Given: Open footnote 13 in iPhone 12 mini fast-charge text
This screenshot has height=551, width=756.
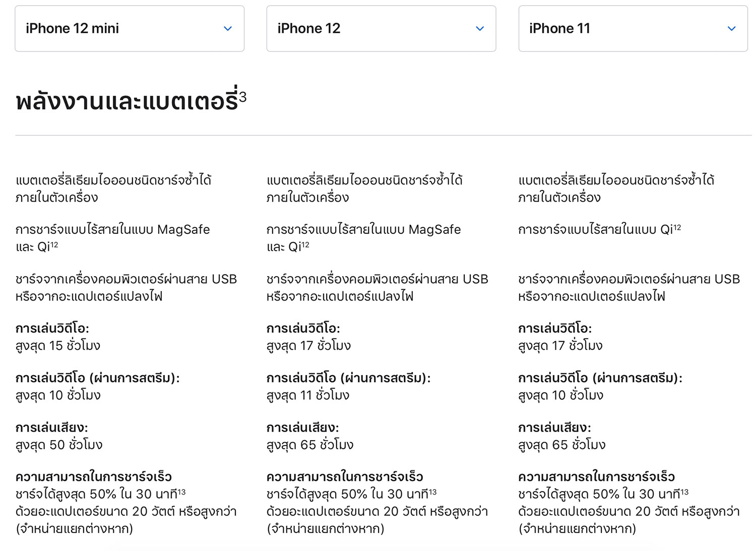Looking at the screenshot, I should (x=181, y=492).
